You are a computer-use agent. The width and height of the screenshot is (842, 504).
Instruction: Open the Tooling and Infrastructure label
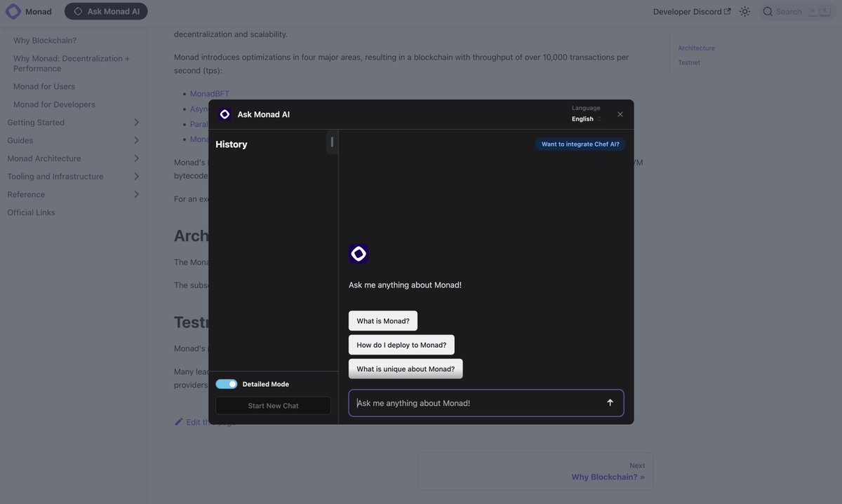click(55, 177)
